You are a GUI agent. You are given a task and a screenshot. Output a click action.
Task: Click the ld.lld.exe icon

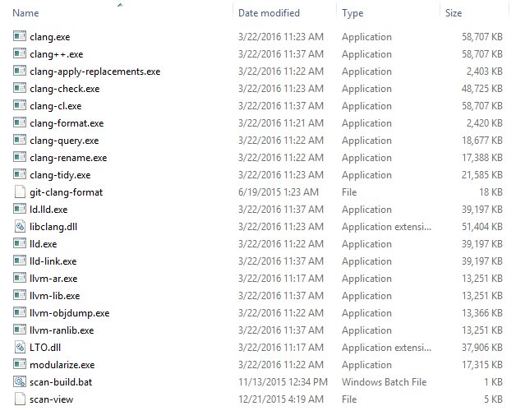click(x=20, y=209)
